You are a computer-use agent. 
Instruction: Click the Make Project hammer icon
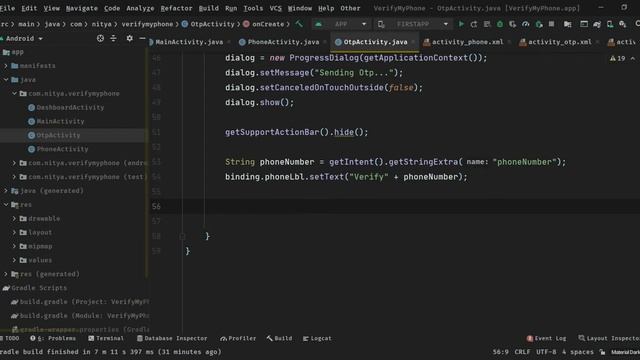click(x=299, y=24)
